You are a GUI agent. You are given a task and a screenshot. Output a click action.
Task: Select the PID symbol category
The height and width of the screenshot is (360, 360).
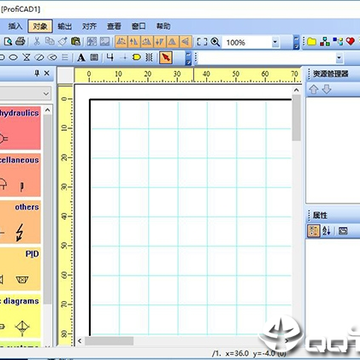click(20, 269)
